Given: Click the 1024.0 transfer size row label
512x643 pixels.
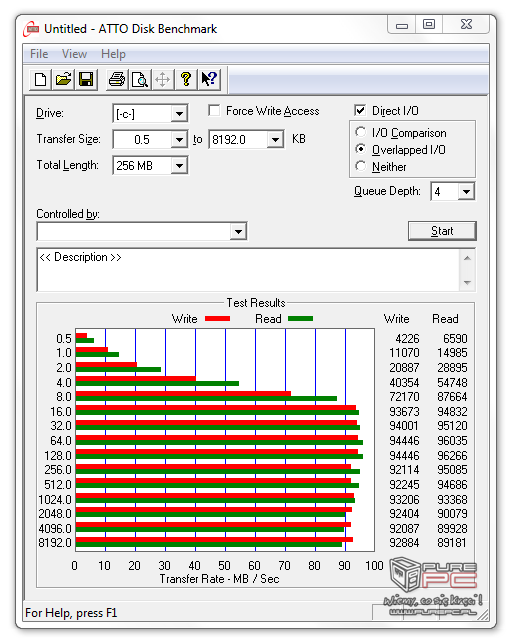Looking at the screenshot, I should (55, 499).
